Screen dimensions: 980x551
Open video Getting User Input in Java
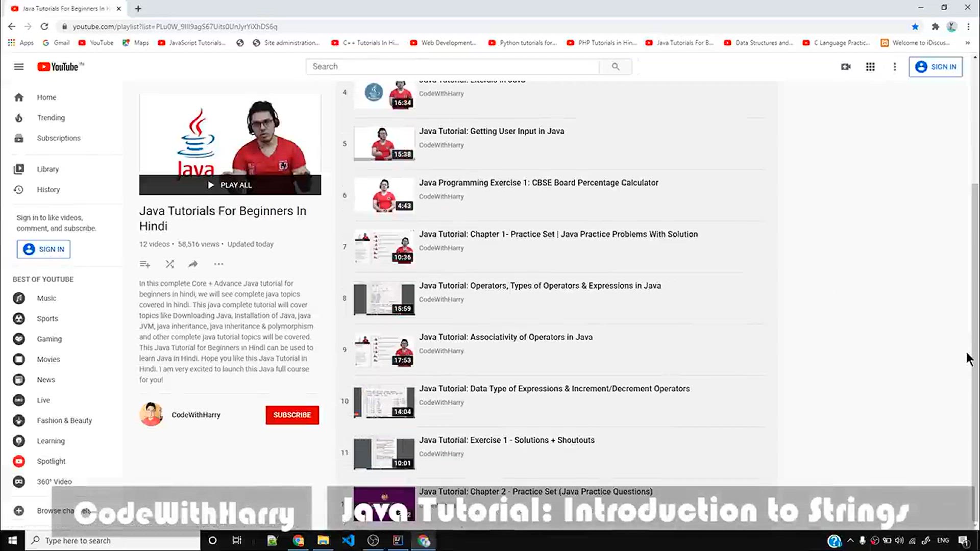(x=492, y=132)
